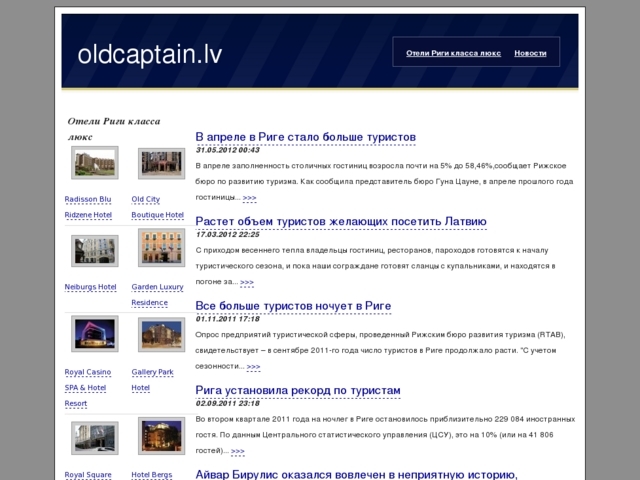Open the 'Отели Риги класса люкс' menu item
The height and width of the screenshot is (480, 640).
[454, 53]
